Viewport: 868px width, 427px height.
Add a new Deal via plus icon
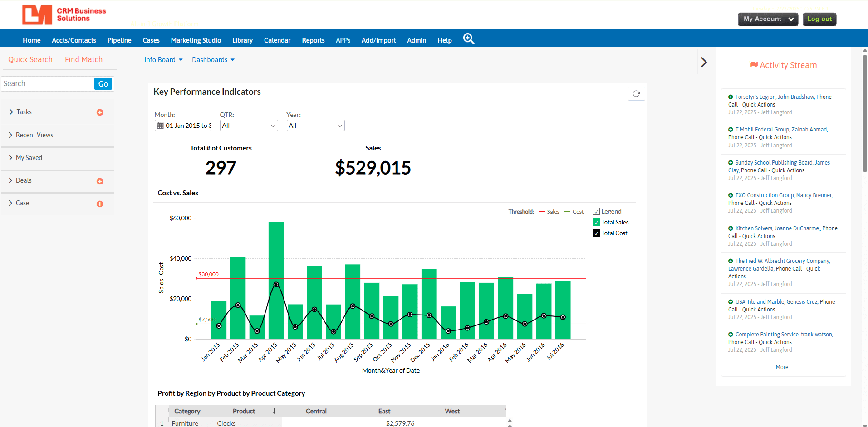tap(100, 181)
